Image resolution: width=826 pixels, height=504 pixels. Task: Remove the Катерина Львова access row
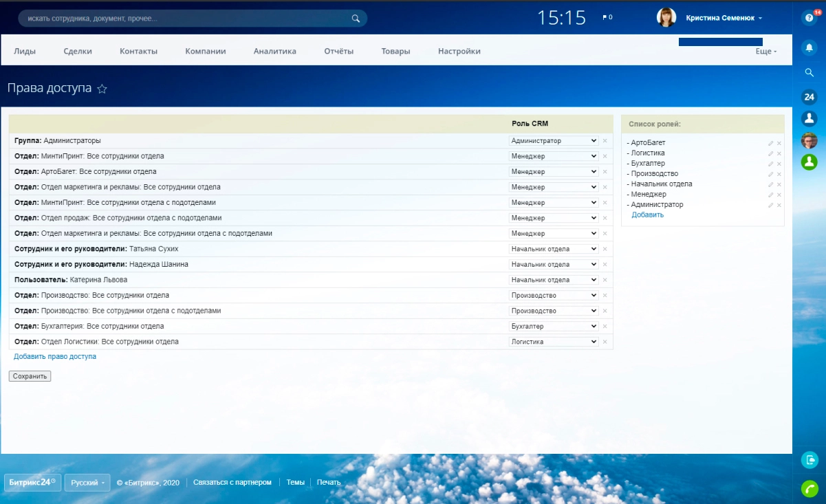(x=605, y=280)
